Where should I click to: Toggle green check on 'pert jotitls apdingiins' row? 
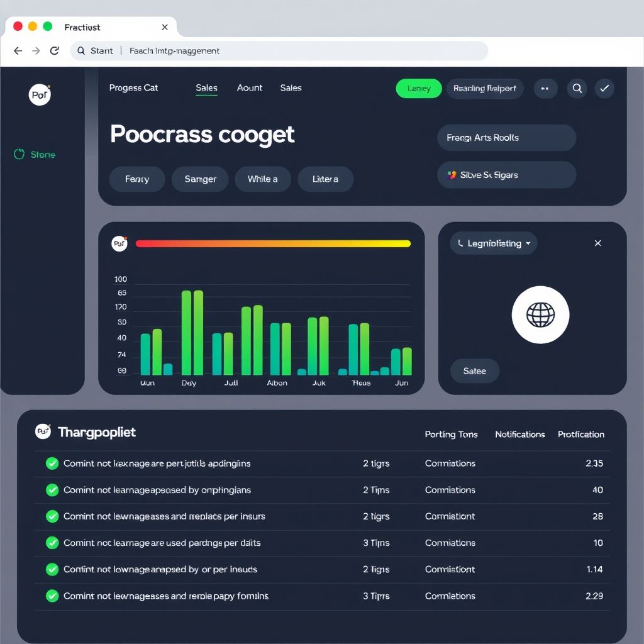(52, 464)
